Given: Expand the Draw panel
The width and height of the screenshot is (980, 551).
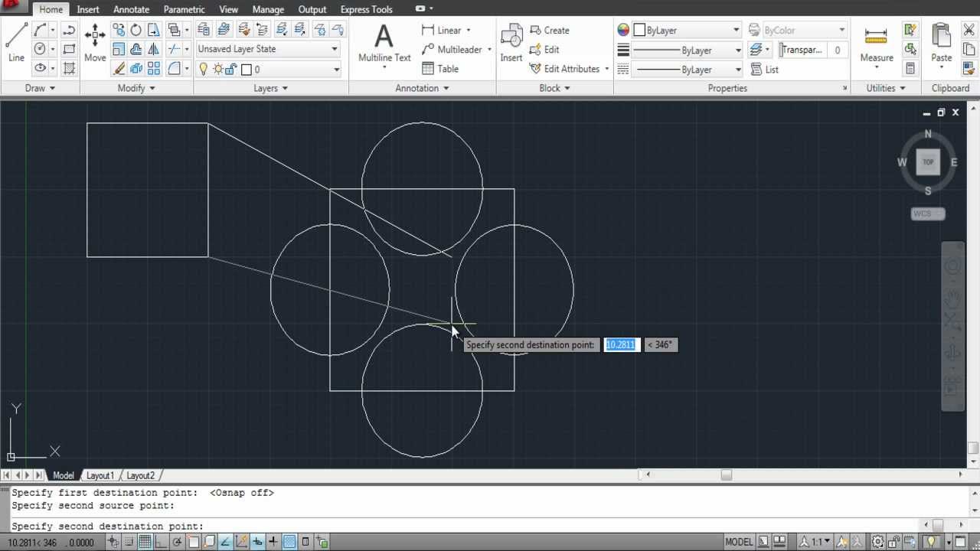Looking at the screenshot, I should click(40, 88).
